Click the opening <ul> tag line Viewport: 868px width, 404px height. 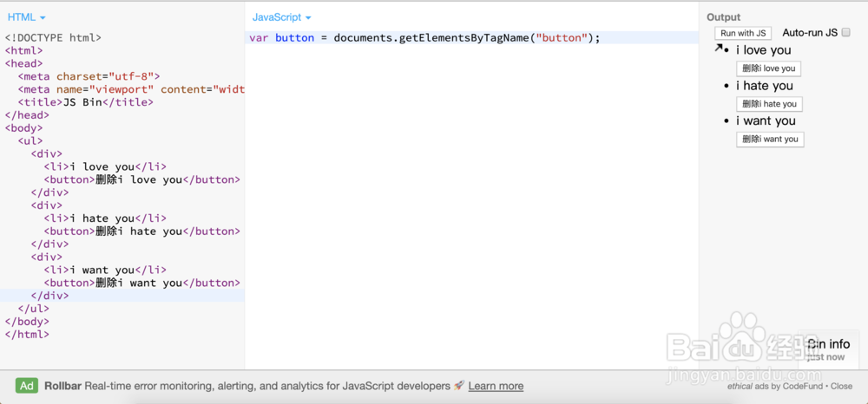(x=30, y=141)
